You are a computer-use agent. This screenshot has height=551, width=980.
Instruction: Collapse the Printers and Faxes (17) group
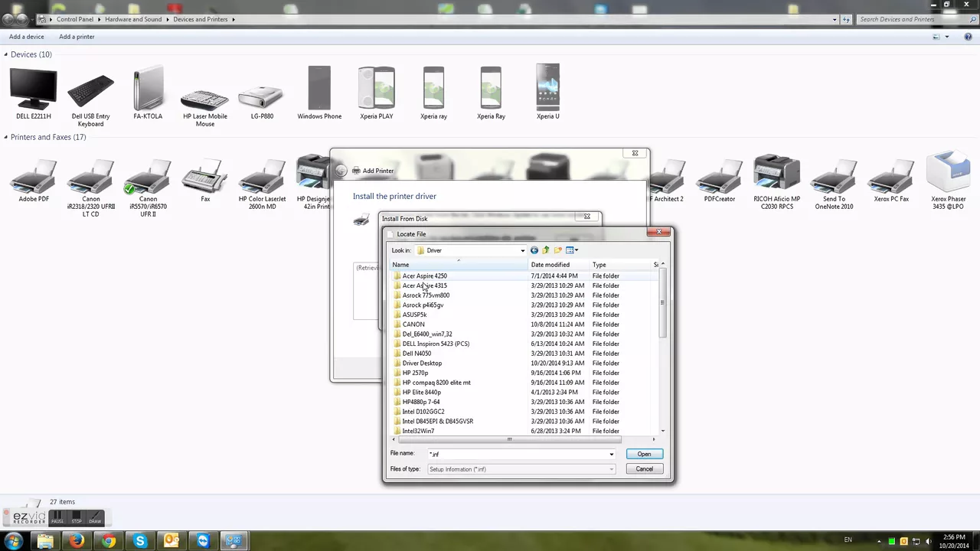5,137
